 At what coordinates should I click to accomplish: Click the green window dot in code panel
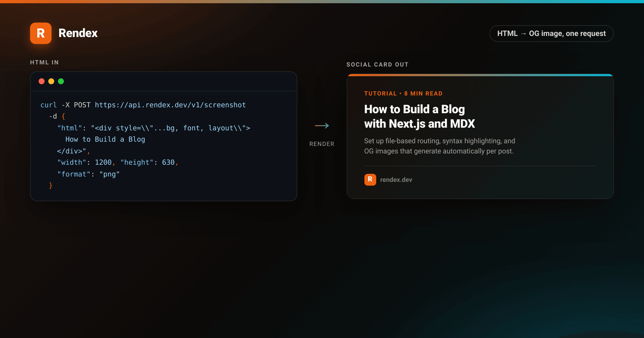61,81
